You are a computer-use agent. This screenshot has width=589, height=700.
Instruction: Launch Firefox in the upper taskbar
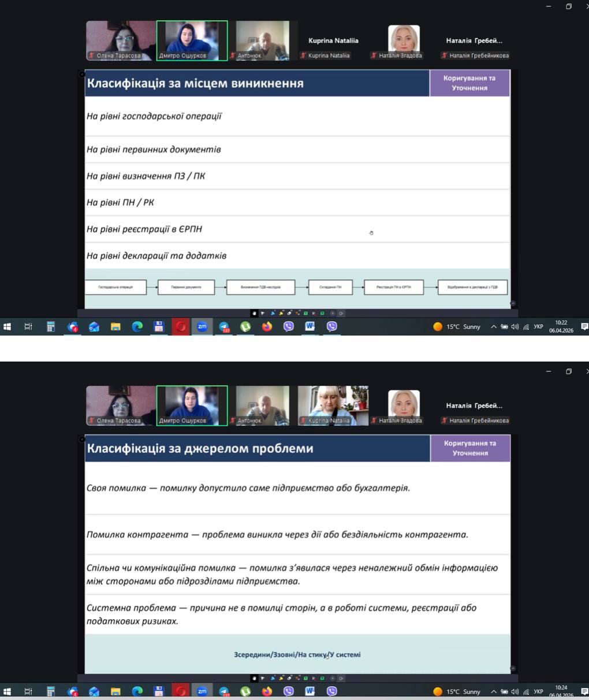267,327
